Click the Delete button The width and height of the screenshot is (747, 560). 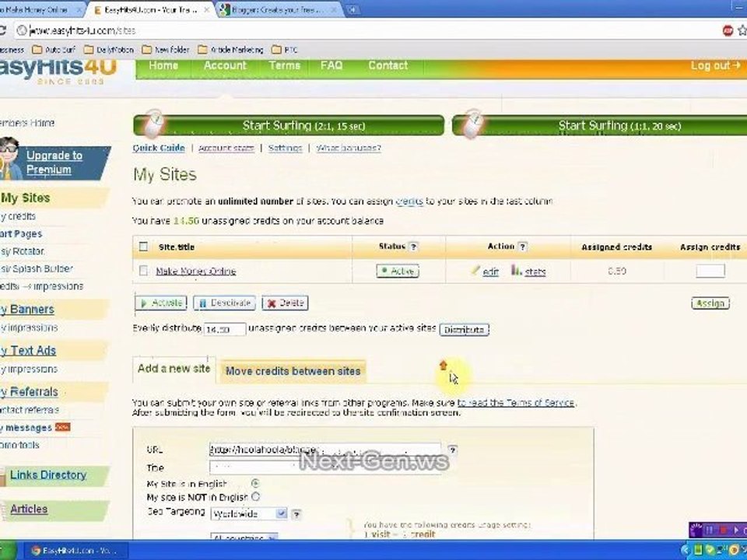pyautogui.click(x=286, y=303)
